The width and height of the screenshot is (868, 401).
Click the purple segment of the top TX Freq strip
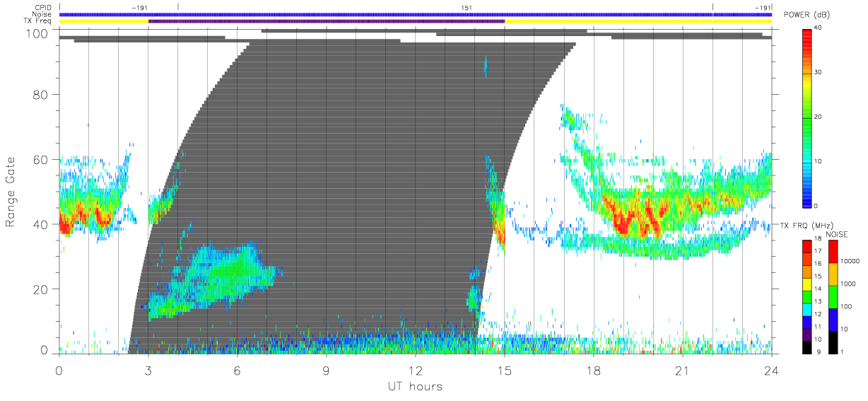326,21
